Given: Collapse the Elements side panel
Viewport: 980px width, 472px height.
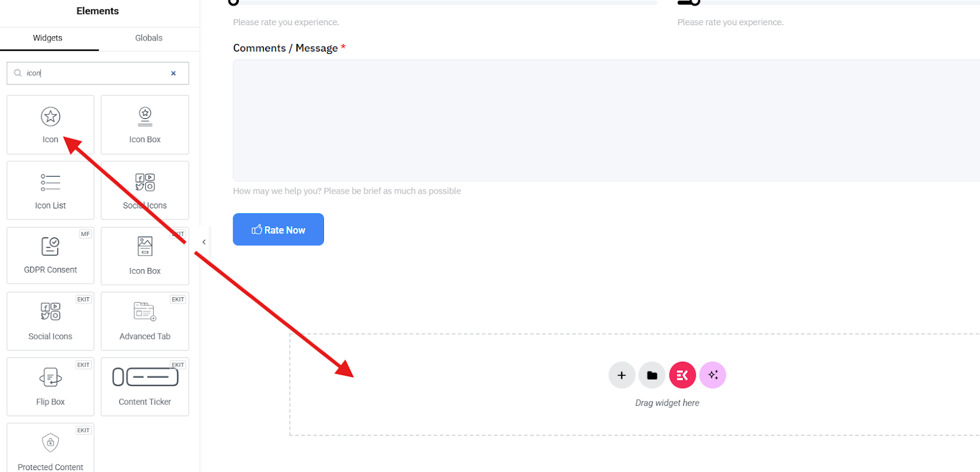Looking at the screenshot, I should [204, 242].
